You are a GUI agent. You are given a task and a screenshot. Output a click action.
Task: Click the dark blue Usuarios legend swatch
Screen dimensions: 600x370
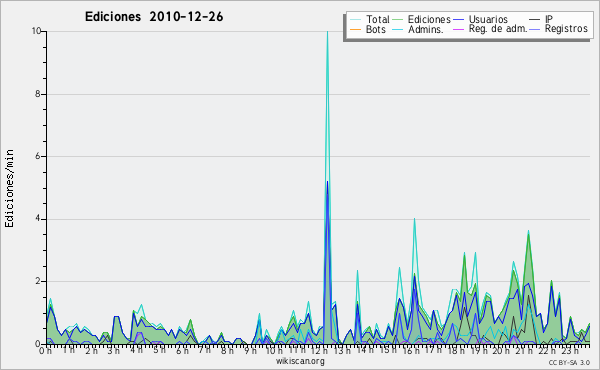coord(458,19)
